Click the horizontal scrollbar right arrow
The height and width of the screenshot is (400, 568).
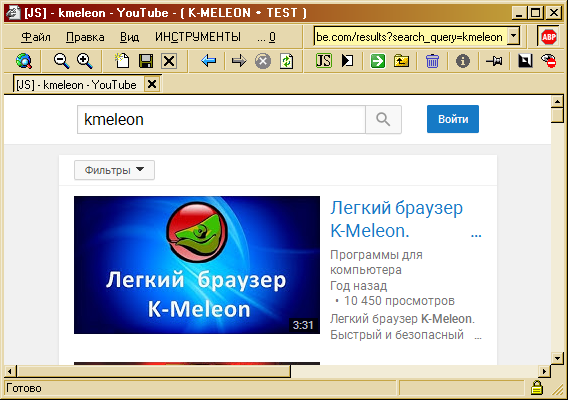[x=544, y=371]
